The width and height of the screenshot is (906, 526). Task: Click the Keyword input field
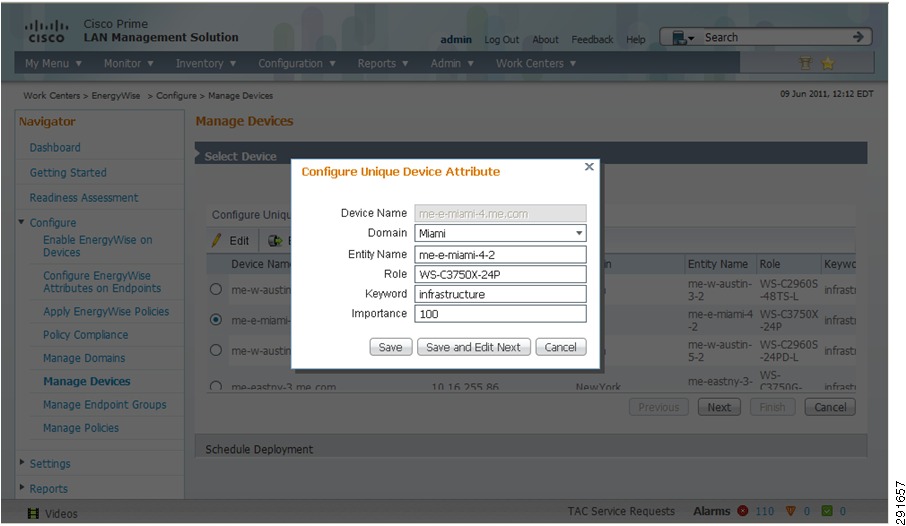pyautogui.click(x=500, y=294)
